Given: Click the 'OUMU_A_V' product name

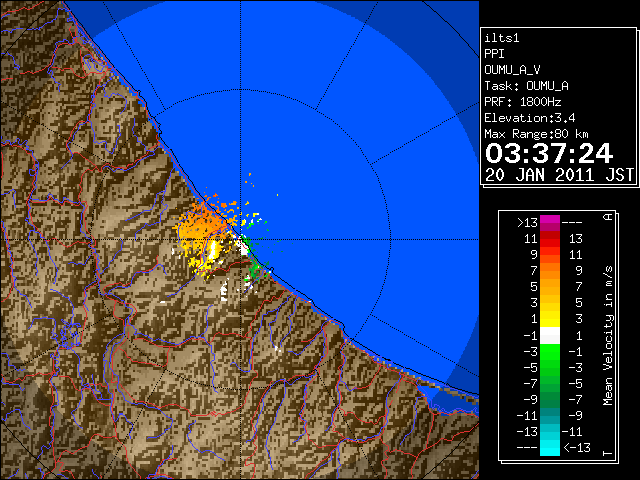Looking at the screenshot, I should tap(512, 70).
